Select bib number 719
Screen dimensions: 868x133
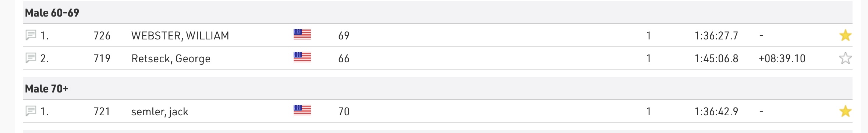click(102, 59)
